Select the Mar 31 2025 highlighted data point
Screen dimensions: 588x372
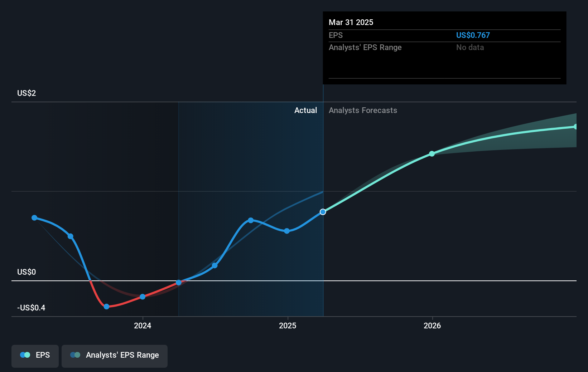(x=323, y=212)
